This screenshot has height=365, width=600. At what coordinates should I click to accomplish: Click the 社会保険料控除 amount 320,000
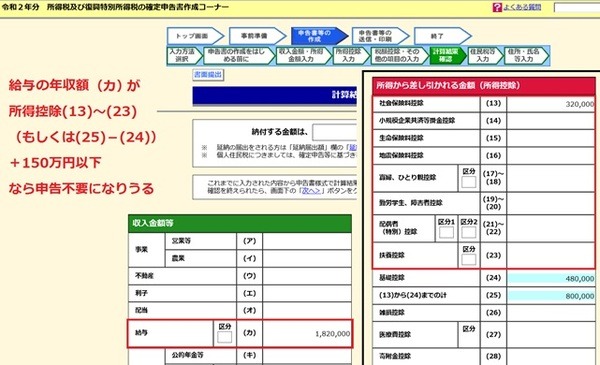pos(580,104)
